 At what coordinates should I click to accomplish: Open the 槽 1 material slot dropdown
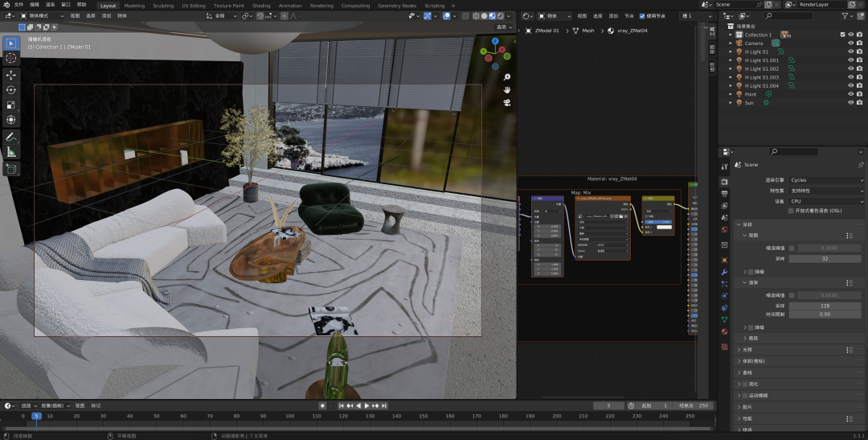pyautogui.click(x=695, y=16)
